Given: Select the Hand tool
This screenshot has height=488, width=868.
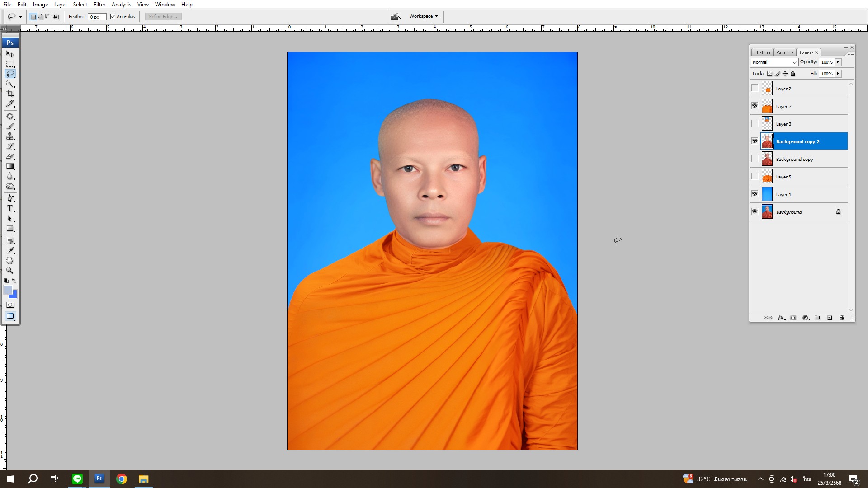Looking at the screenshot, I should click(x=10, y=260).
